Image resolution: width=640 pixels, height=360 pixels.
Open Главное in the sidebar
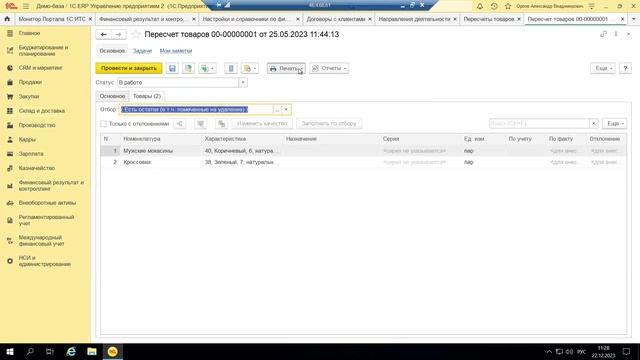[x=29, y=33]
